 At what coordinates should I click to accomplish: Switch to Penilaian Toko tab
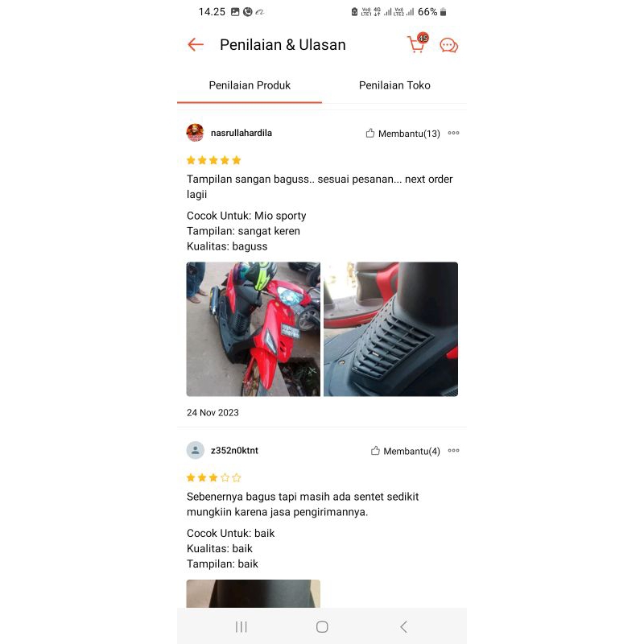click(394, 85)
